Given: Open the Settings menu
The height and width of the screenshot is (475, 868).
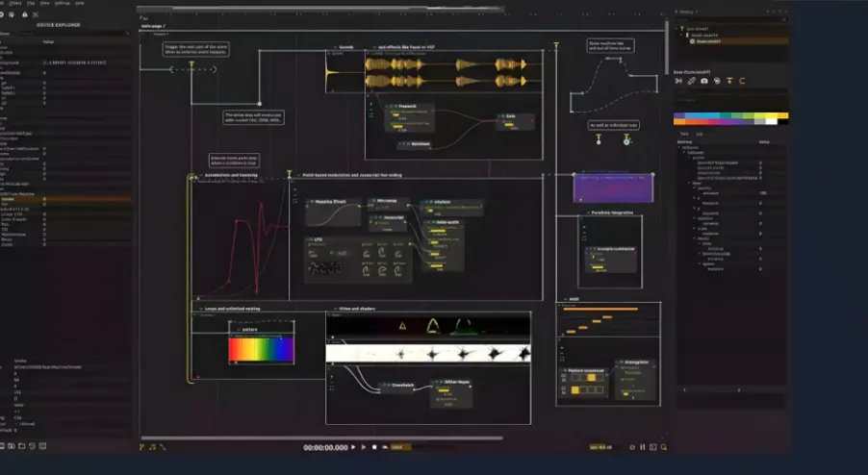Looking at the screenshot, I should coord(63,4).
